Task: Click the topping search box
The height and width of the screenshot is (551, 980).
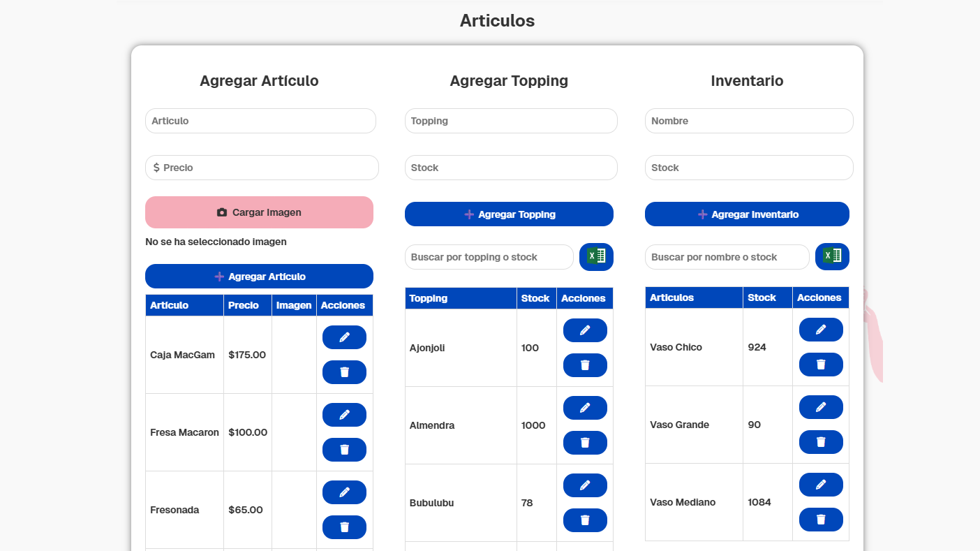Action: (489, 256)
